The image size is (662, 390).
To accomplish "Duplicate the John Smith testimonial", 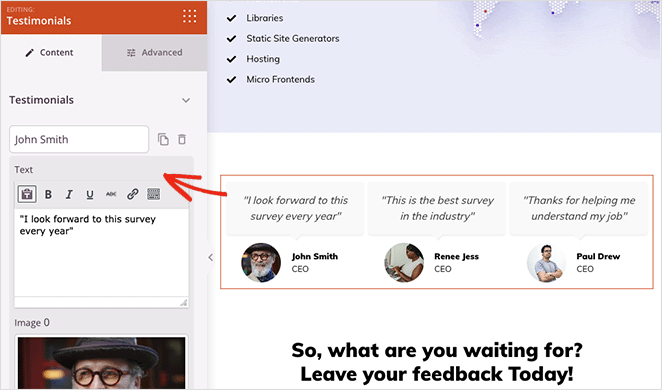I will (163, 139).
